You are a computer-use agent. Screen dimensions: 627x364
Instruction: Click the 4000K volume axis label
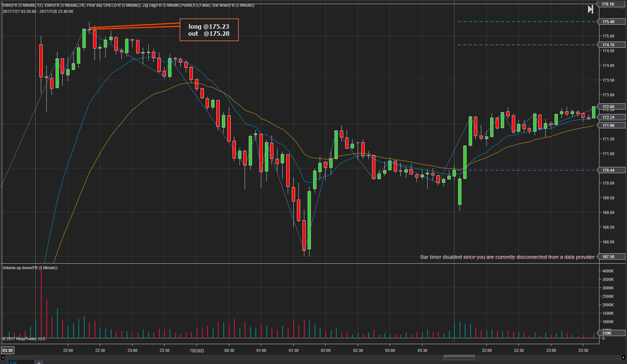608,271
